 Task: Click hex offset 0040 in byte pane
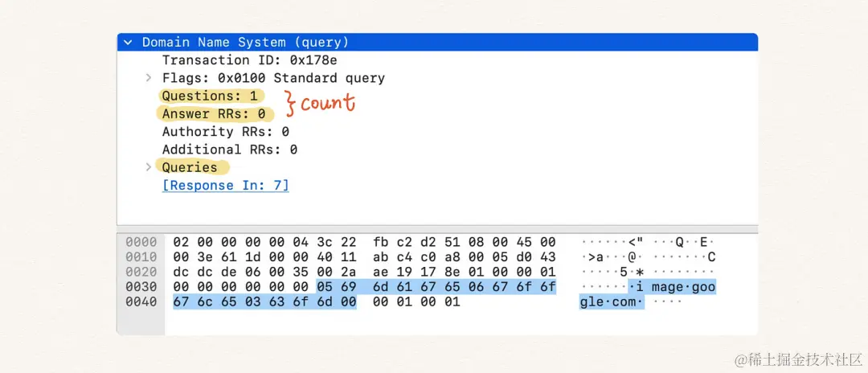[x=141, y=302]
